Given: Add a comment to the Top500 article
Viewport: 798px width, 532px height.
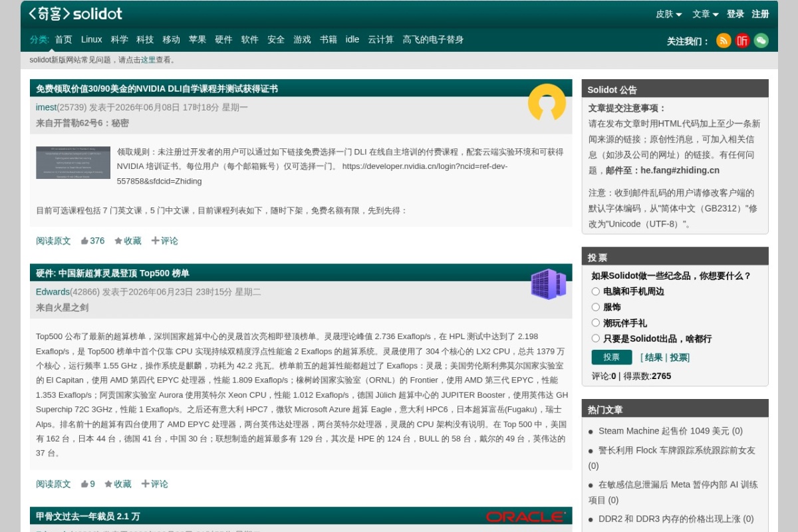Looking at the screenshot, I should coord(154,484).
